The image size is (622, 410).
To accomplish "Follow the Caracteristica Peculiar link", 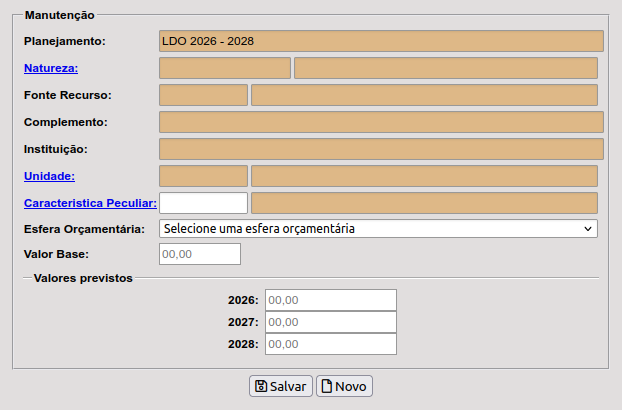I will (x=90, y=203).
